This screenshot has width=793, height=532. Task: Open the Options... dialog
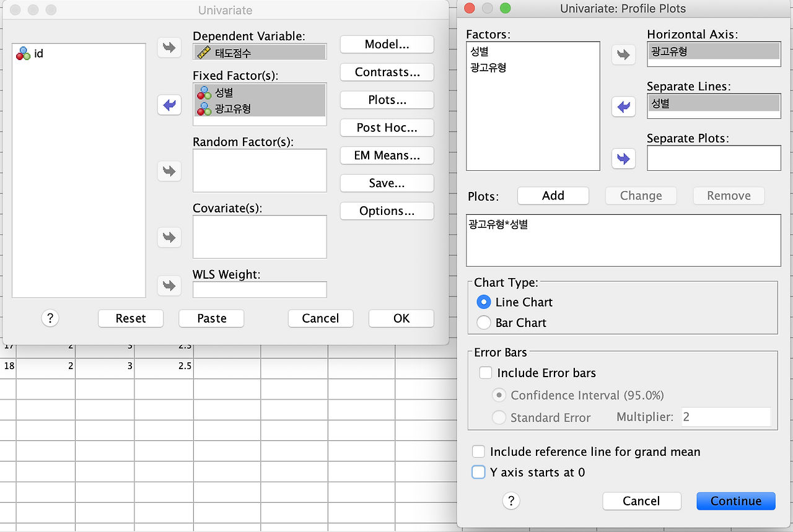[x=387, y=211]
